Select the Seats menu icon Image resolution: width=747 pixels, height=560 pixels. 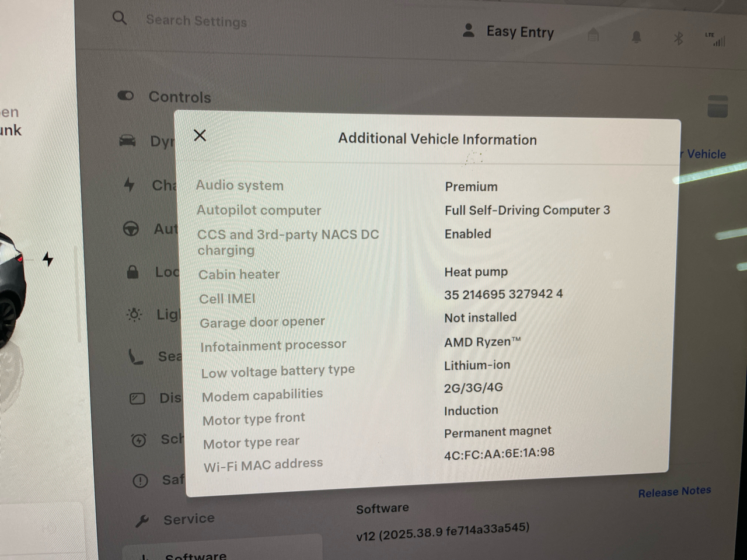(136, 356)
